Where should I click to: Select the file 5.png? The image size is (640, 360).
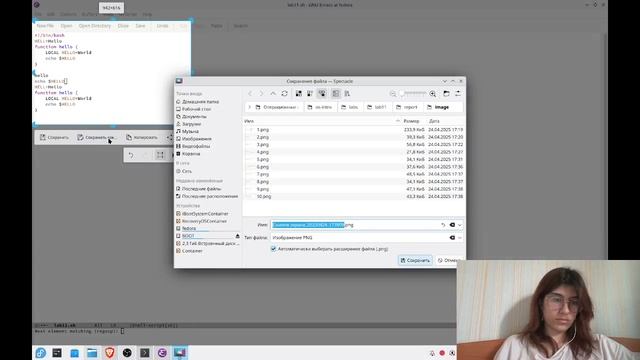pos(262,159)
